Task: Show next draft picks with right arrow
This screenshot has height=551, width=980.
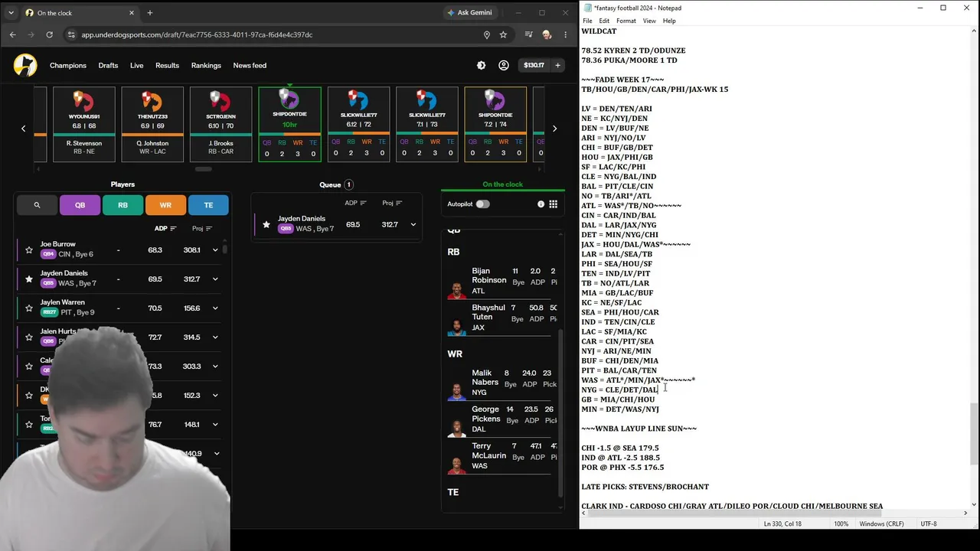Action: [x=554, y=129]
